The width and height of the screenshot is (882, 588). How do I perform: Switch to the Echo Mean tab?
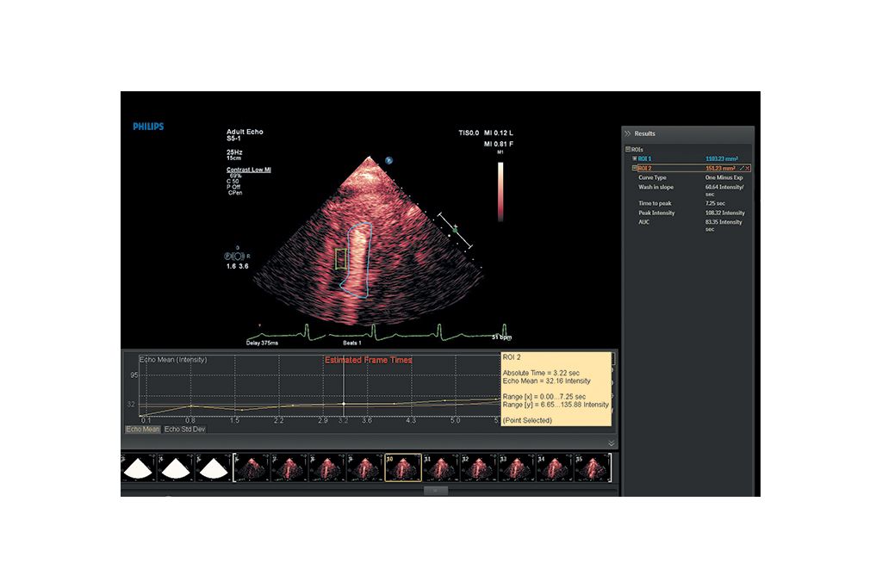click(142, 429)
